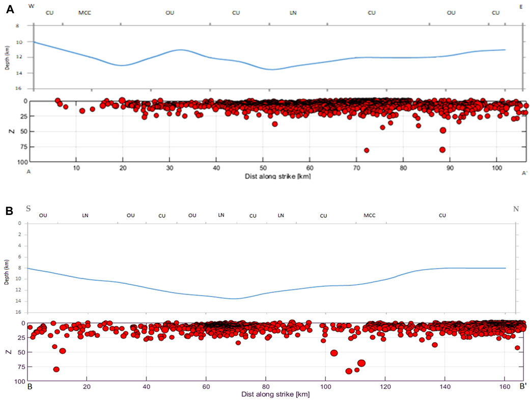Click the 30 tick label in panel A
532x401 pixels.
tap(170, 168)
